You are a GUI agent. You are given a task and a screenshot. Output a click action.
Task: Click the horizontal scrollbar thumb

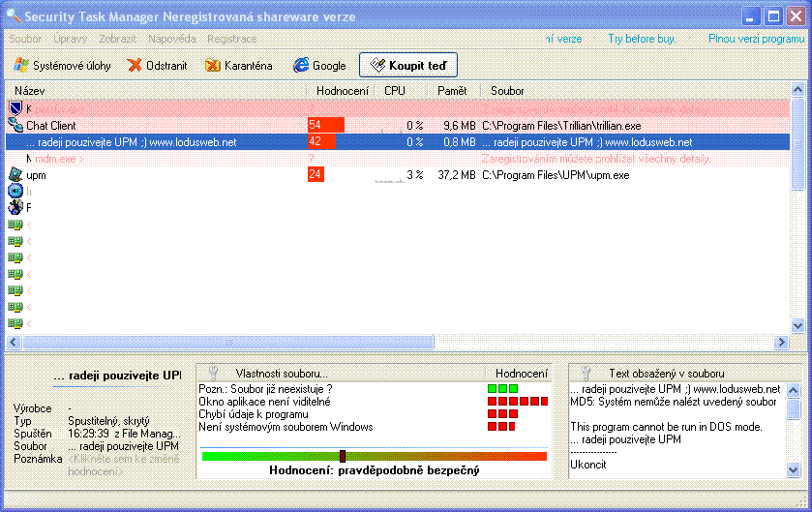(228, 343)
